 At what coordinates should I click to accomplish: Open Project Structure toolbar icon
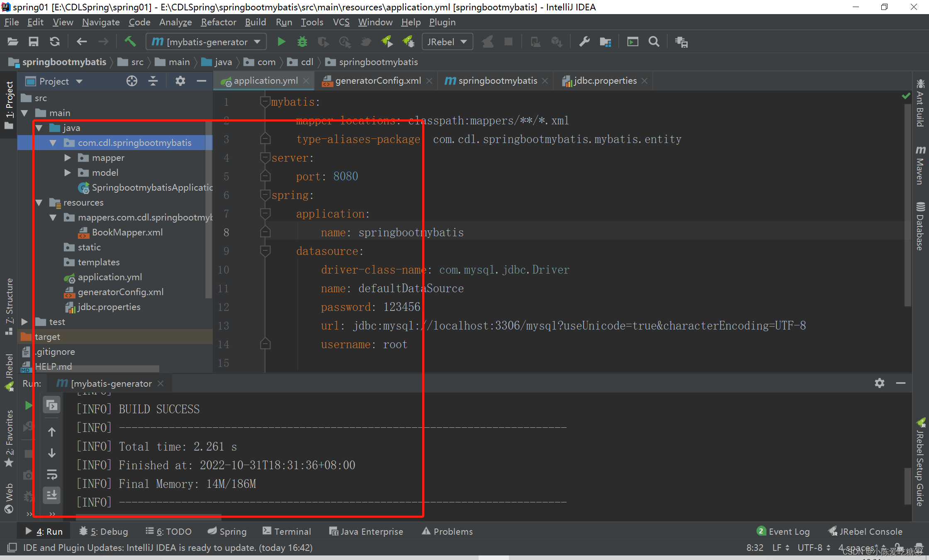click(605, 41)
